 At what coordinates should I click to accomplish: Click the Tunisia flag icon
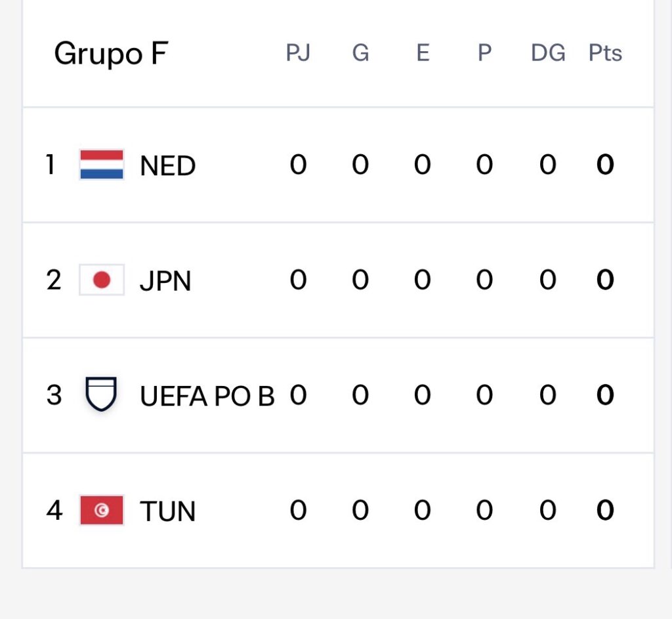click(102, 510)
